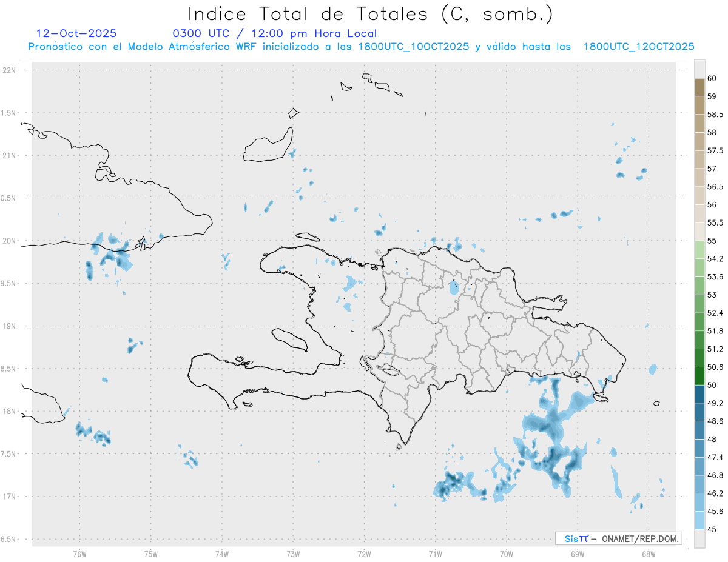Click the legend value 50
Viewport: 728px width, 562px height.
coord(712,385)
